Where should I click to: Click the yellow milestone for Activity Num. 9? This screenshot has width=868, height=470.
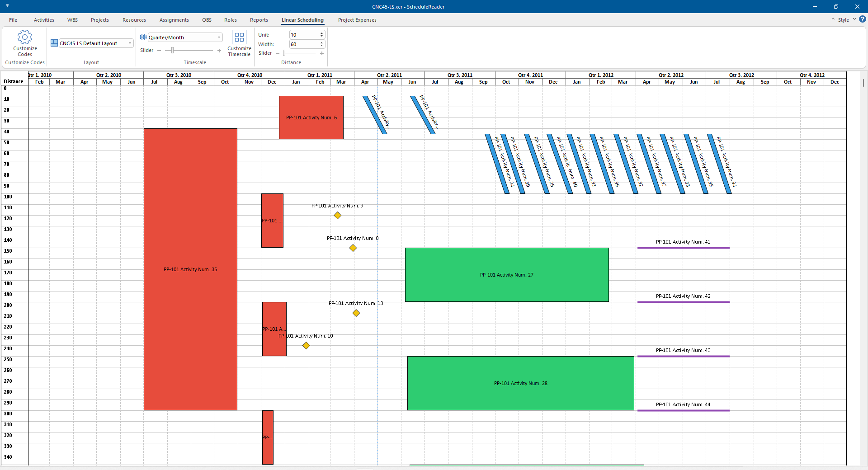click(x=338, y=216)
